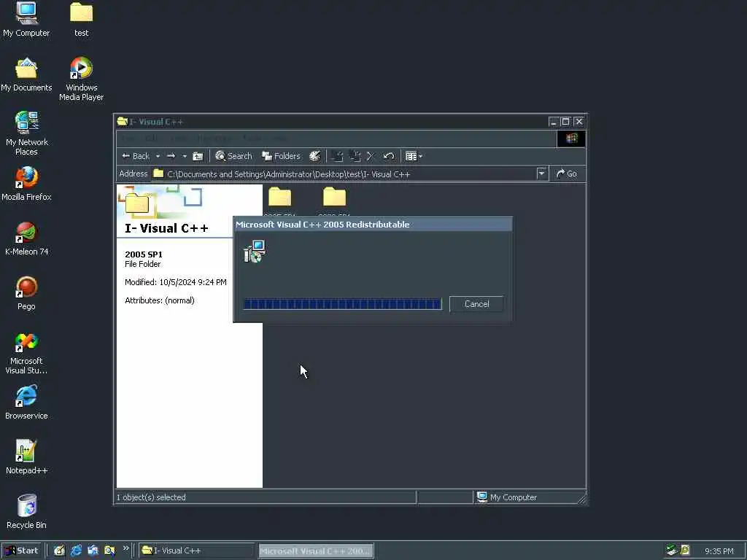Viewport: 747px width, 560px height.
Task: Click My Computer in Explorer status bar
Action: tap(507, 497)
